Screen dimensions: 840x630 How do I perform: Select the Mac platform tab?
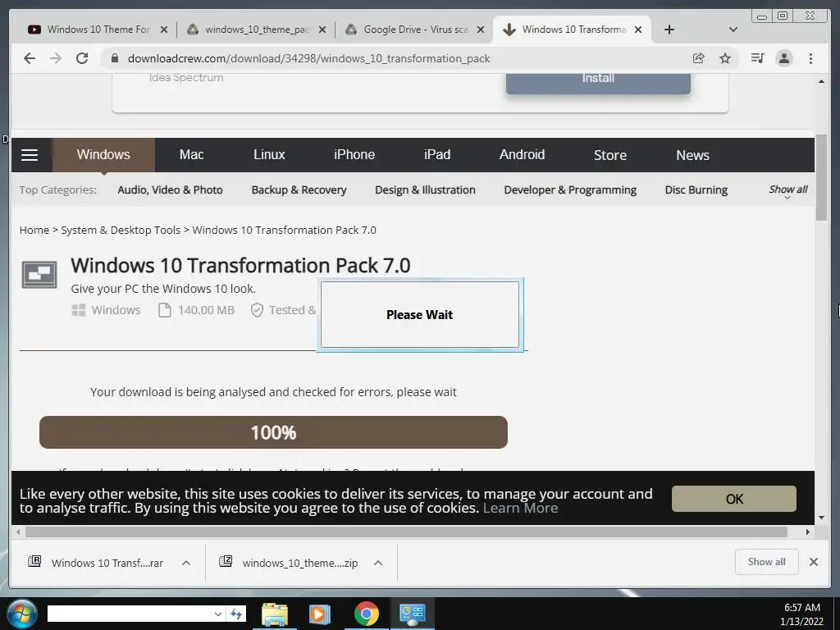click(x=191, y=155)
